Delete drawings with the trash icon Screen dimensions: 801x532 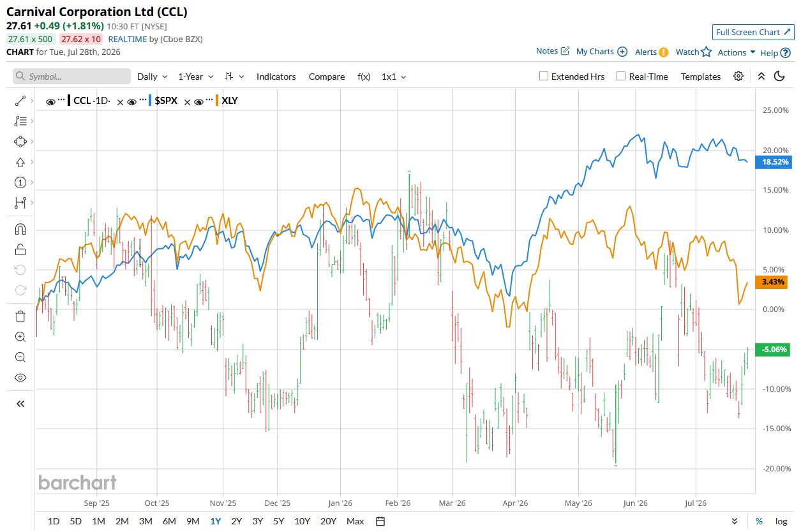tap(20, 316)
